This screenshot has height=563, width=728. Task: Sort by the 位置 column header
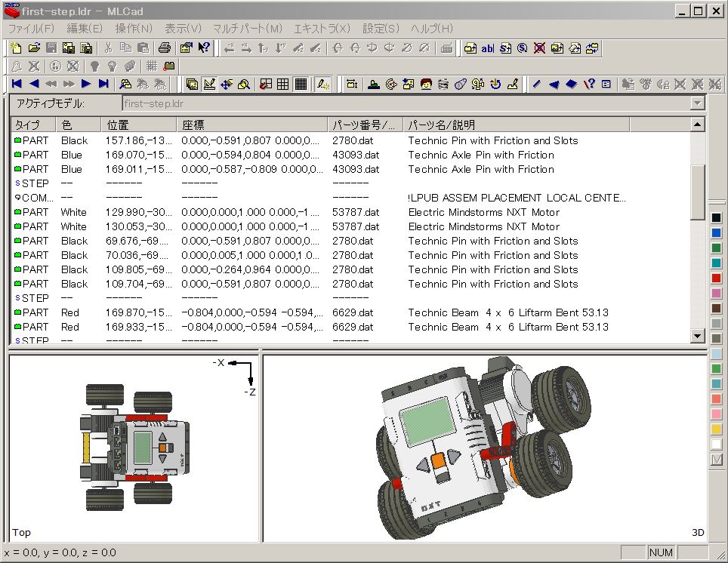point(139,125)
